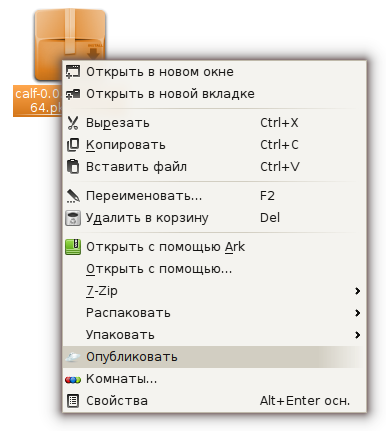
Task: Select the calf package file icon
Action: tap(70, 45)
